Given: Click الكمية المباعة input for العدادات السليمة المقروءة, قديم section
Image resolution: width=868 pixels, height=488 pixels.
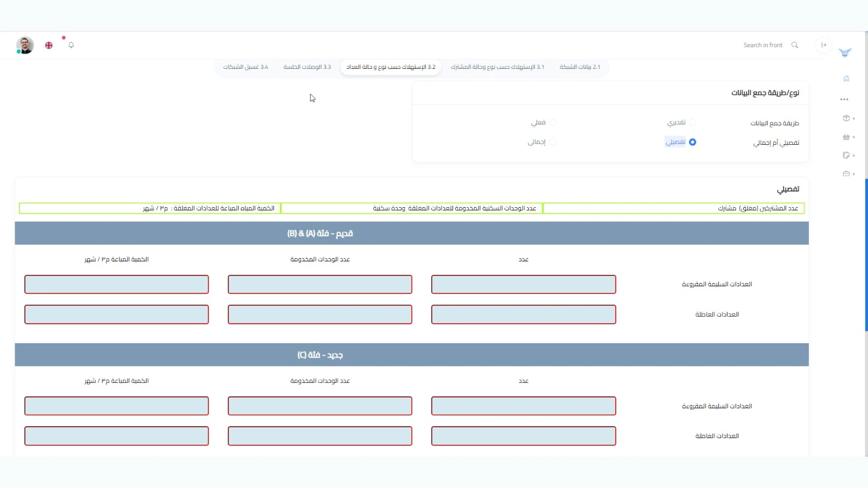Looking at the screenshot, I should (x=117, y=284).
